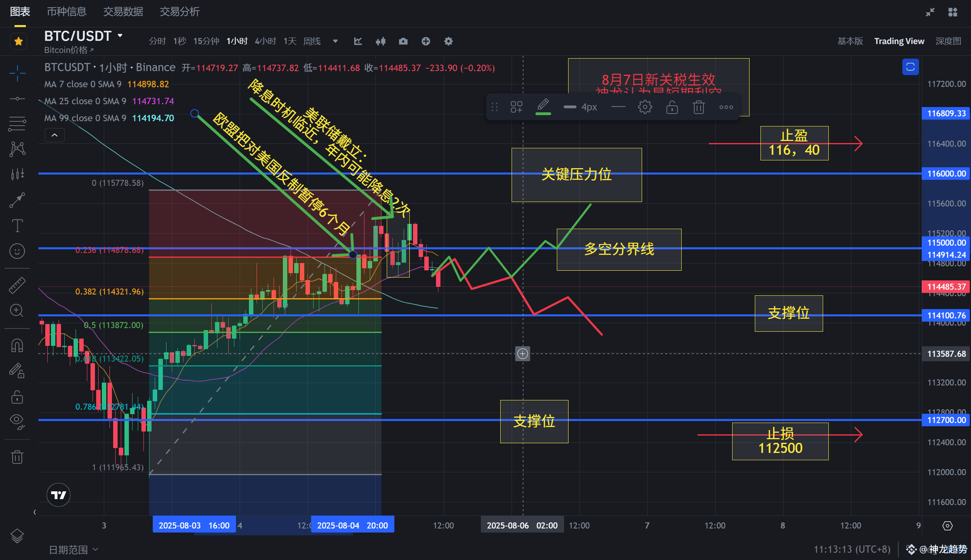
Task: Open the indicators chart icon
Action: coord(358,41)
